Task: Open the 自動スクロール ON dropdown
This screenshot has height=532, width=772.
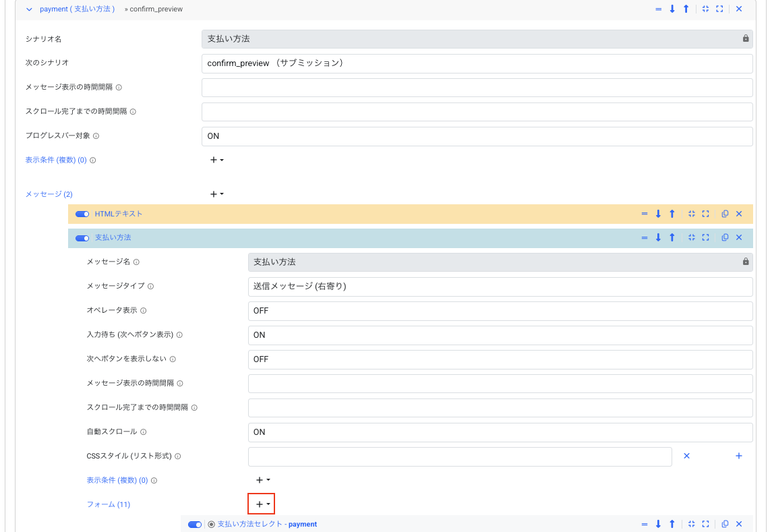Action: [x=500, y=432]
